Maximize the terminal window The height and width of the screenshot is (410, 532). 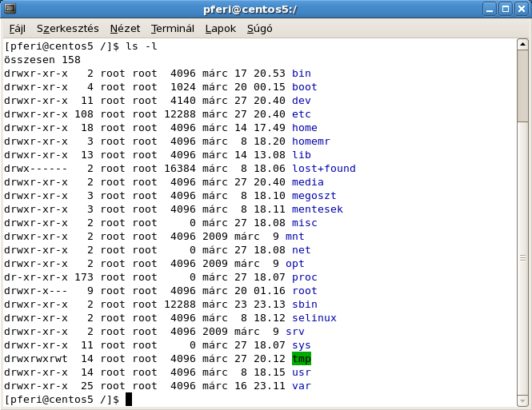505,10
